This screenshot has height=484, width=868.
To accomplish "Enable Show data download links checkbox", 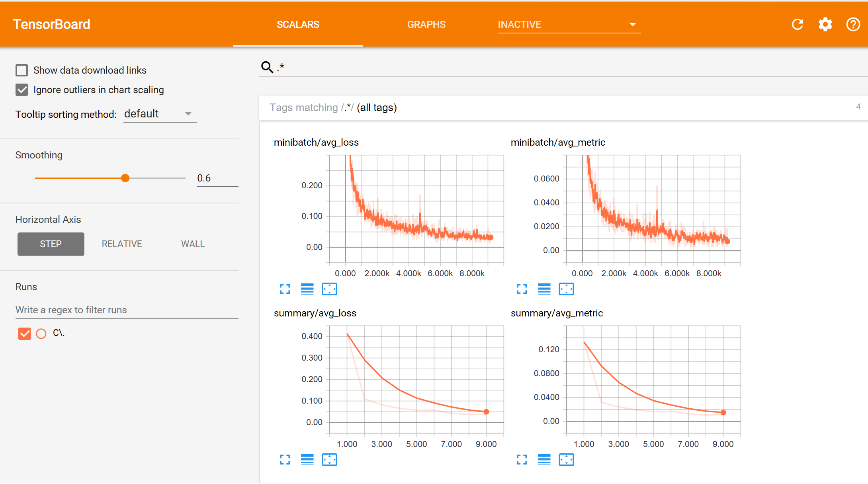I will coord(22,70).
